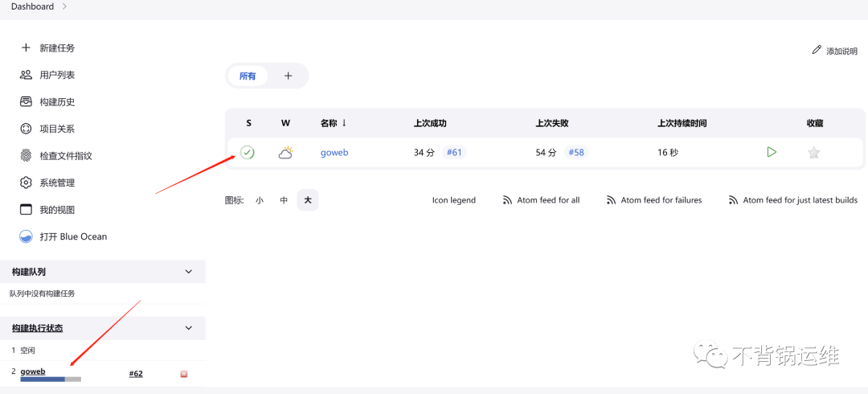Set icon size to 小
868x394 pixels.
260,200
